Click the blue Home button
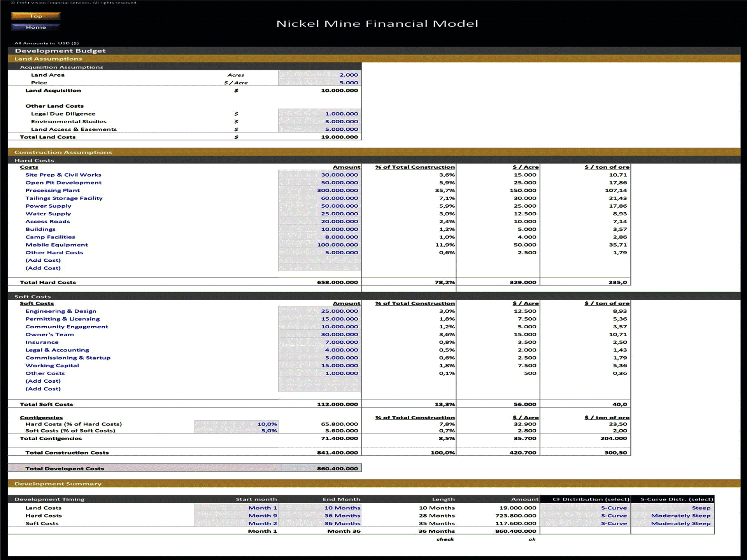747x560 pixels. click(x=36, y=27)
